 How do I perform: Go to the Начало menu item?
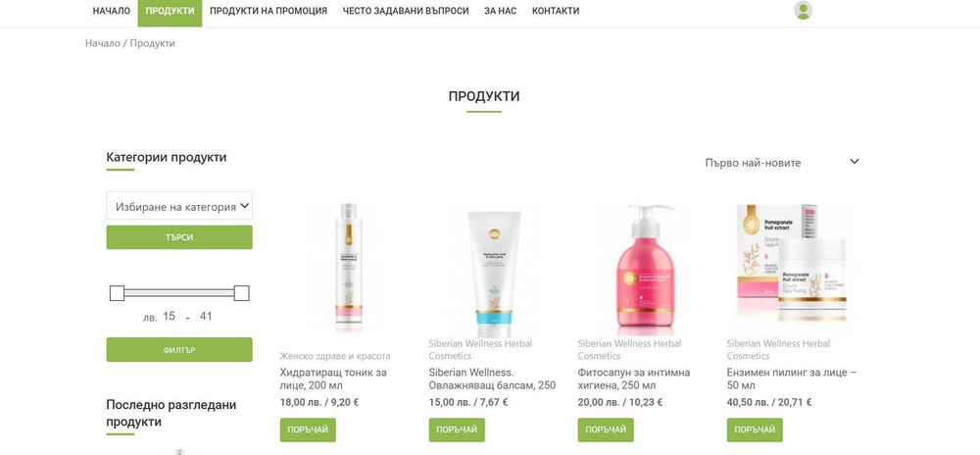(x=112, y=11)
